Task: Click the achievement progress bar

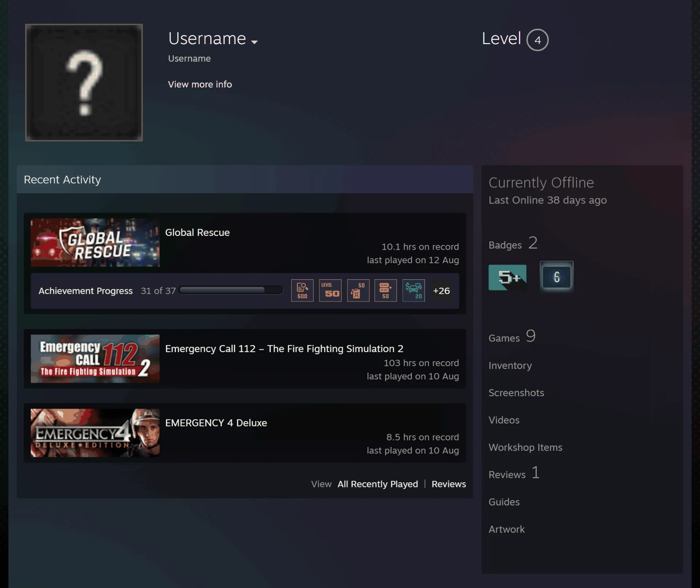Action: [231, 290]
